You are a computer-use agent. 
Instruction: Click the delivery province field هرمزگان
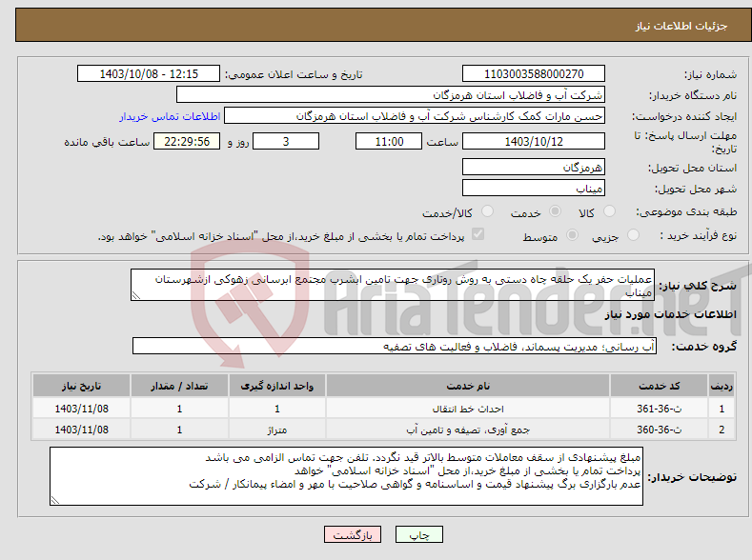click(534, 168)
